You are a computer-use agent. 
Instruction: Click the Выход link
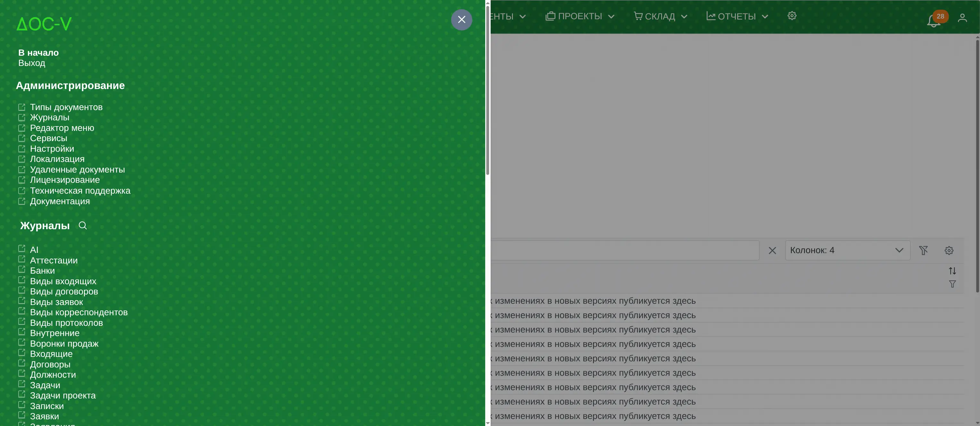click(32, 63)
